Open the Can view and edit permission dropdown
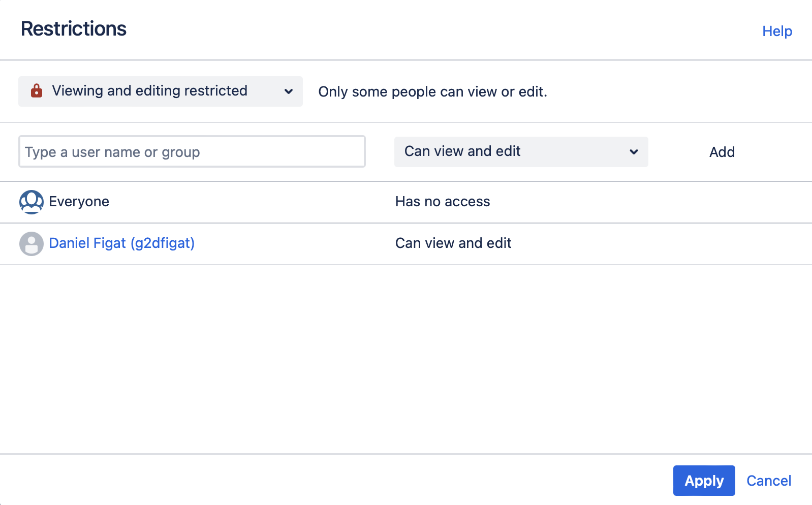Image resolution: width=812 pixels, height=505 pixels. pyautogui.click(x=521, y=151)
